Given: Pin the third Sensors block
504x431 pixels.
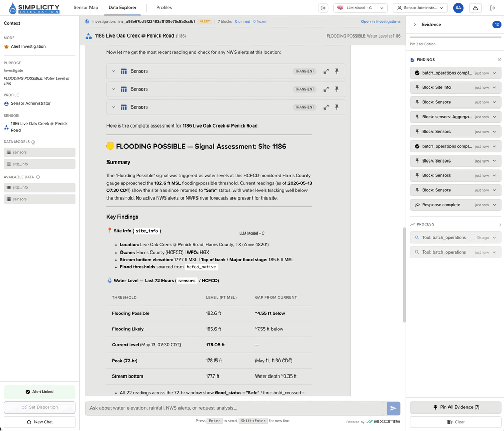Looking at the screenshot, I should point(337,107).
